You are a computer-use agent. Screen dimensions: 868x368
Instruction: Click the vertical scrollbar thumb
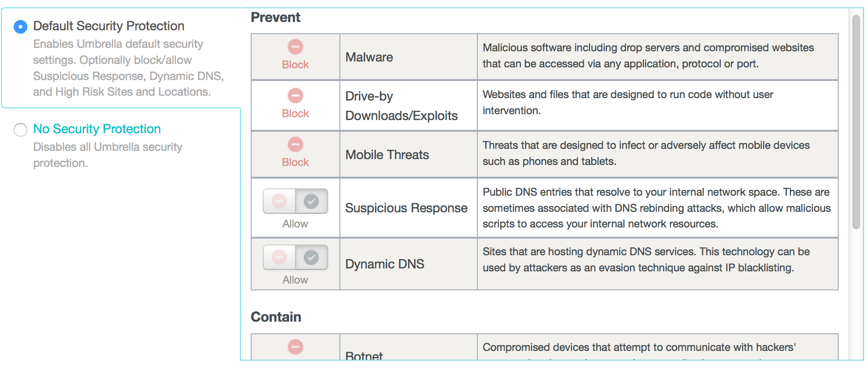(x=856, y=122)
